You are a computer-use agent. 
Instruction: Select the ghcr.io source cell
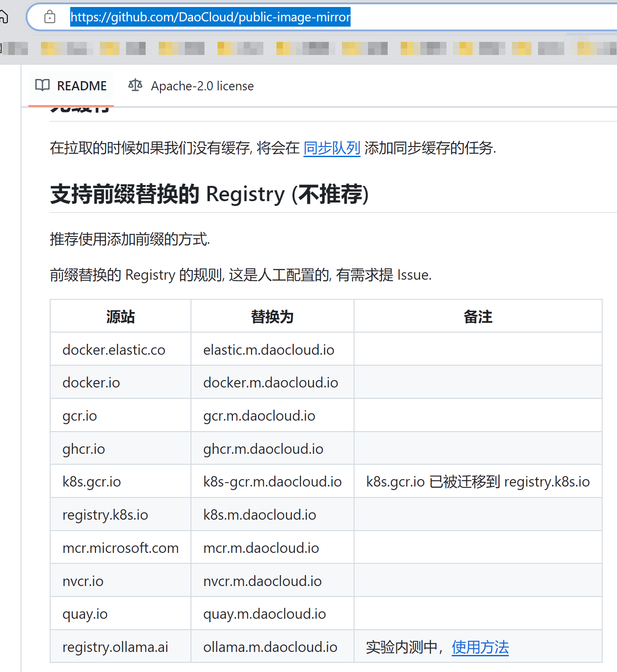[120, 449]
